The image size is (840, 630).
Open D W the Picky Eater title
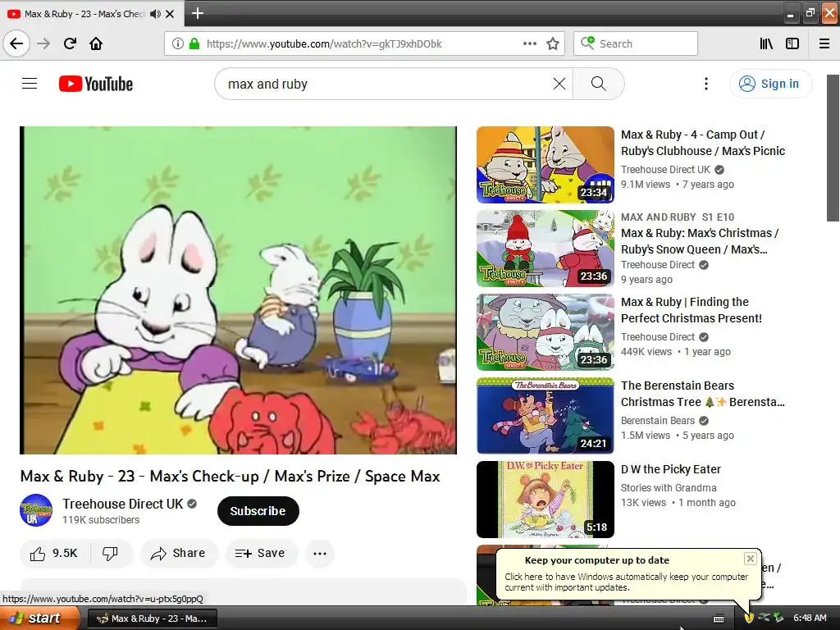671,469
